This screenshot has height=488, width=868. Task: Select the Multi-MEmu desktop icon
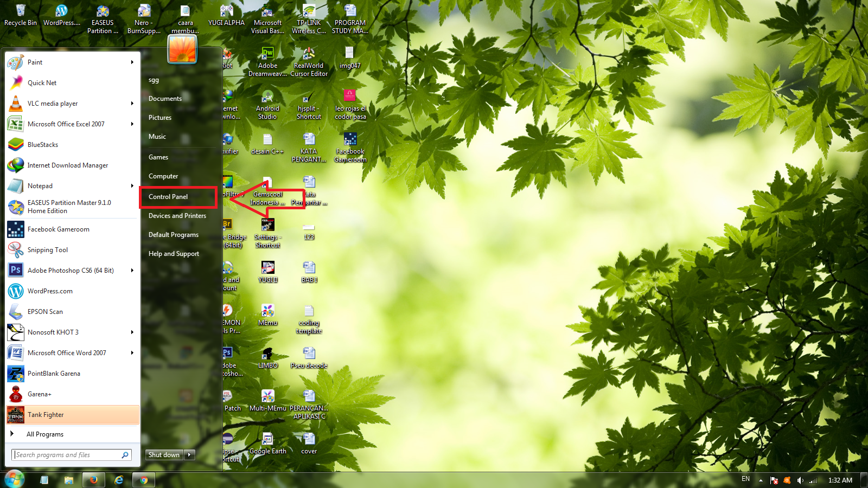point(267,401)
